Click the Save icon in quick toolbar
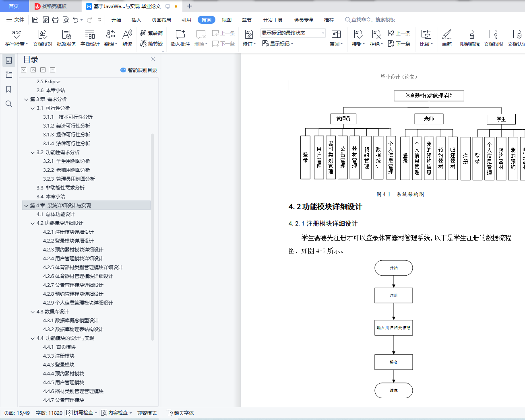The image size is (525, 420). point(35,20)
